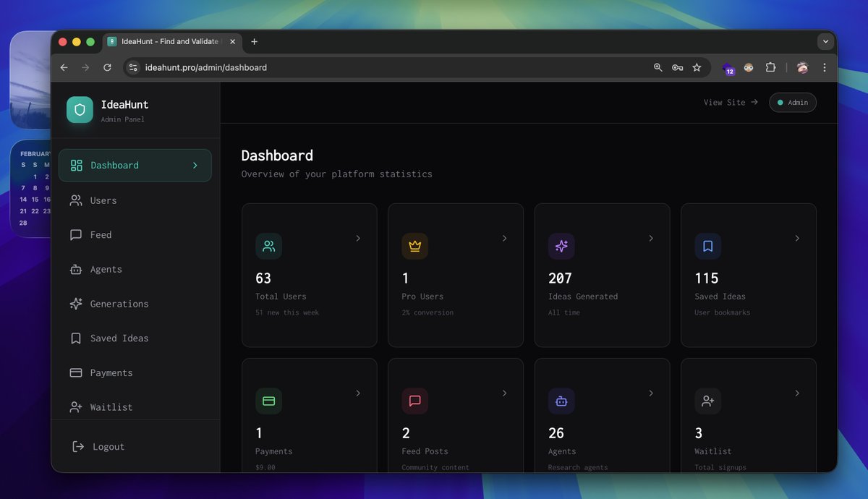Screen dimensions: 868x499
Task: Click the browser reload page icon
Action: pyautogui.click(x=107, y=67)
